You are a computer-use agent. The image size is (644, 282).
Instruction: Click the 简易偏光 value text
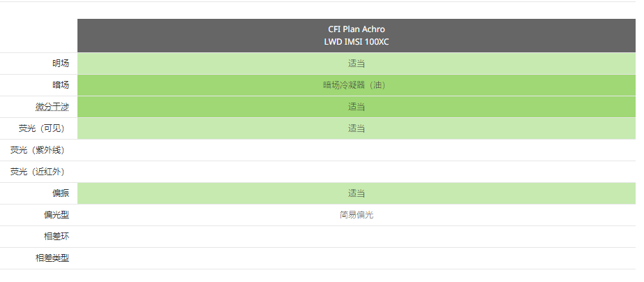[357, 214]
